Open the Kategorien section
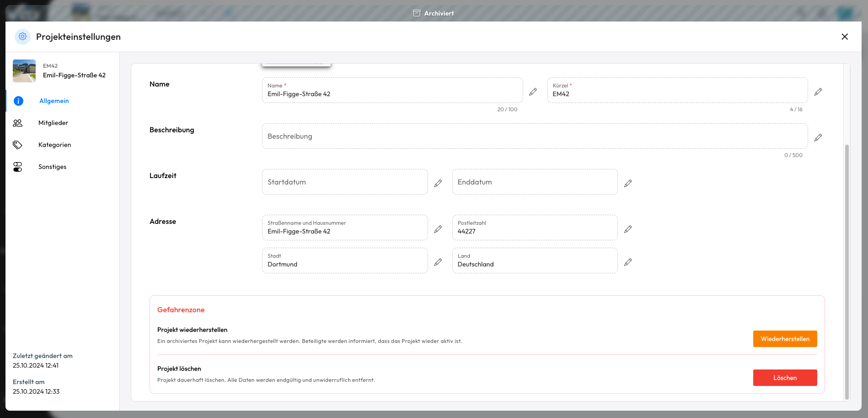 click(54, 145)
